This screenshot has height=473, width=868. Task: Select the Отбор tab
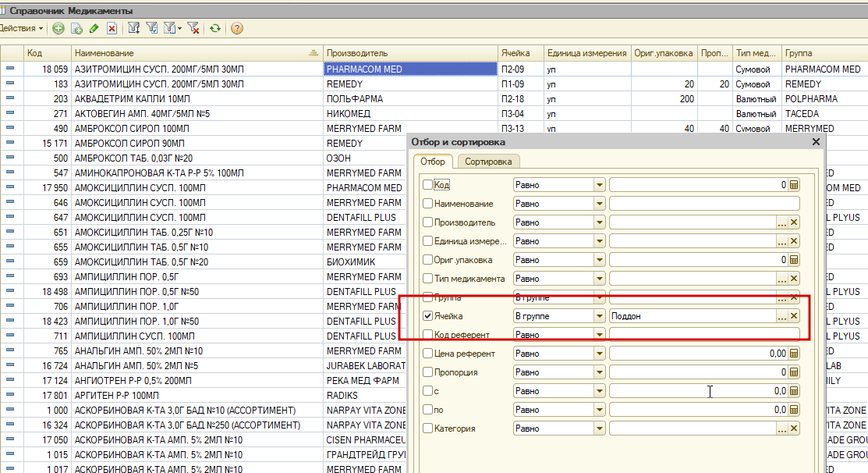432,162
